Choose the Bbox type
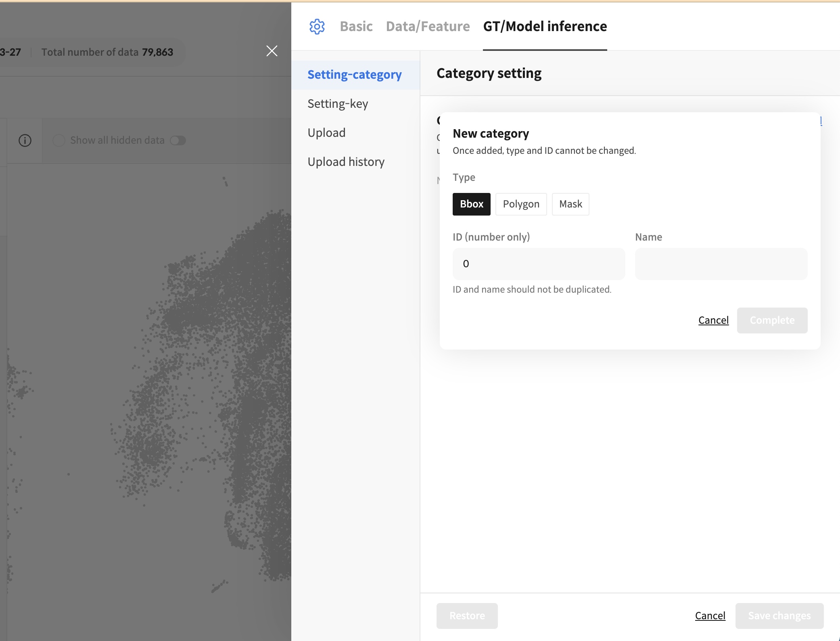Image resolution: width=840 pixels, height=641 pixels. pyautogui.click(x=472, y=204)
